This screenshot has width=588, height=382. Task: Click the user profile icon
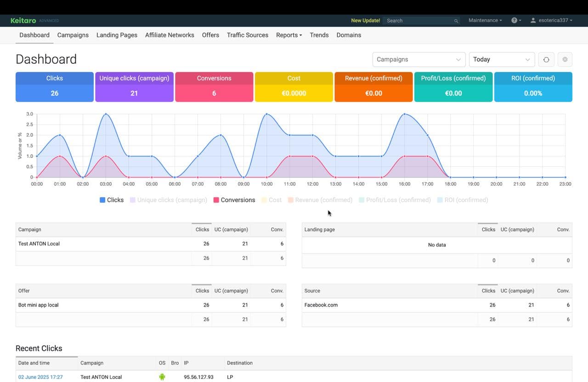[x=533, y=20]
